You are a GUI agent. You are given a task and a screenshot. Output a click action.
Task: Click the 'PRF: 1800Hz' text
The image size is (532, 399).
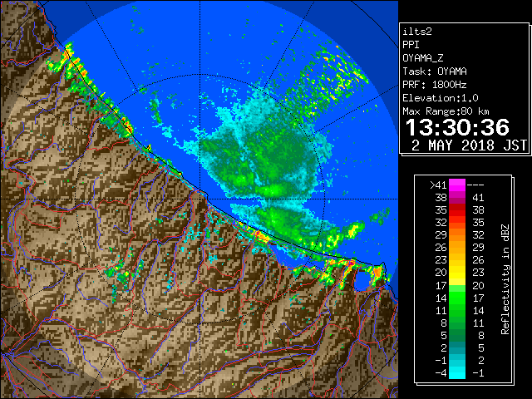[435, 85]
